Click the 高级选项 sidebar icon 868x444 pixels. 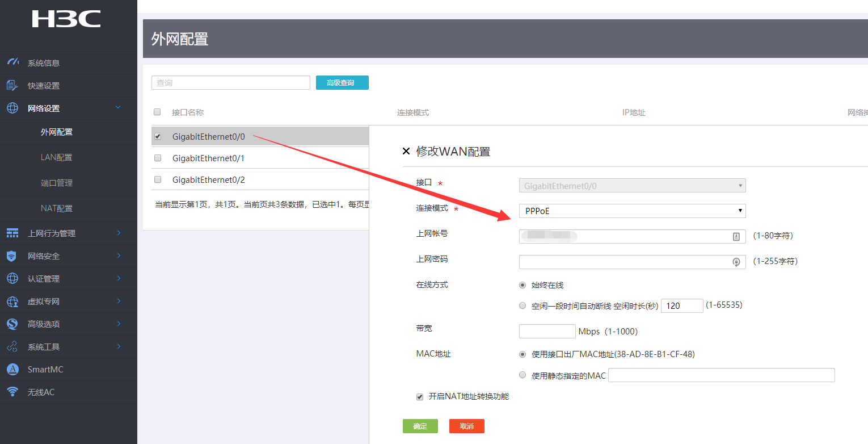(12, 324)
